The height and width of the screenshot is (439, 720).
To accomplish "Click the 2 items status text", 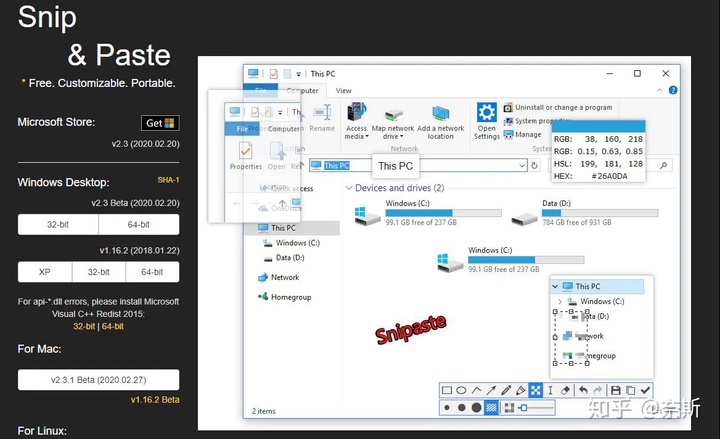I will tap(264, 411).
